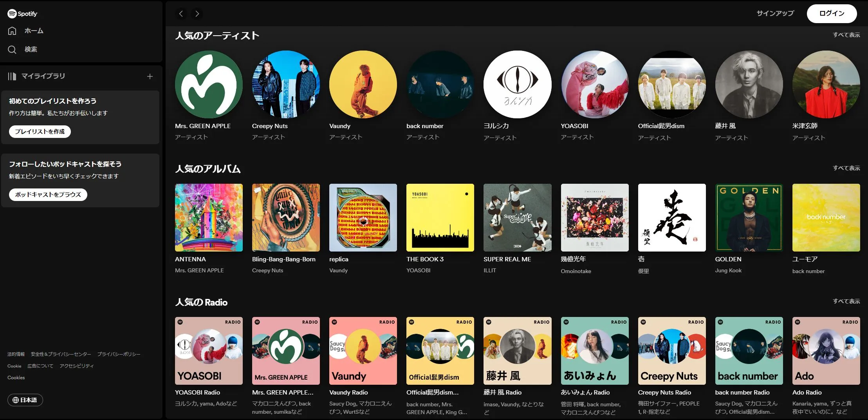Open Mrs. GREEN APPLE artist image
Viewport: 868px width, 420px height.
pyautogui.click(x=209, y=84)
